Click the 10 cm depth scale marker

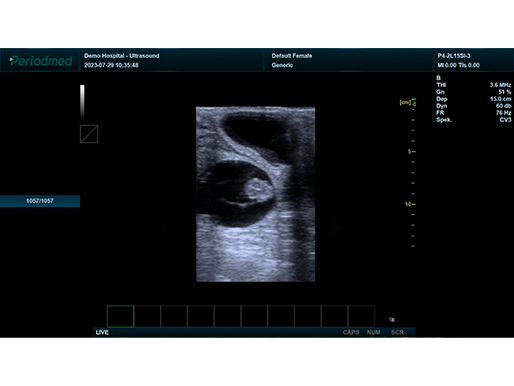(x=410, y=204)
